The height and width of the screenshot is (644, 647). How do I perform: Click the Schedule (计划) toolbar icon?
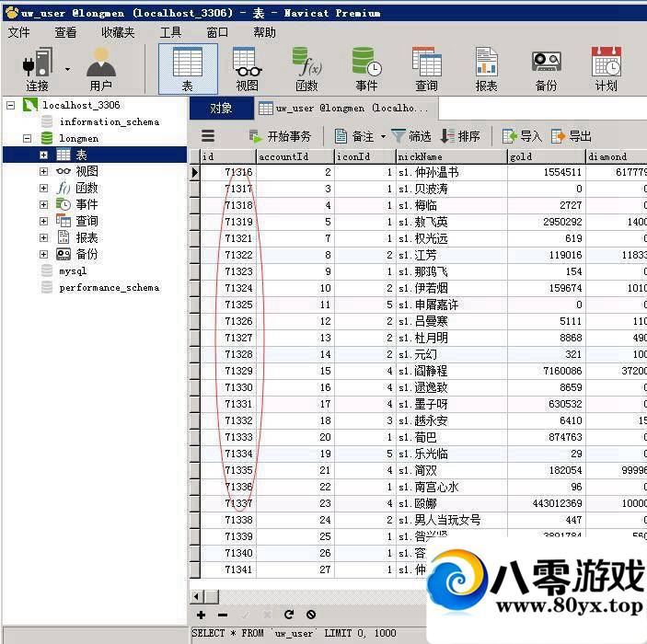tap(606, 69)
